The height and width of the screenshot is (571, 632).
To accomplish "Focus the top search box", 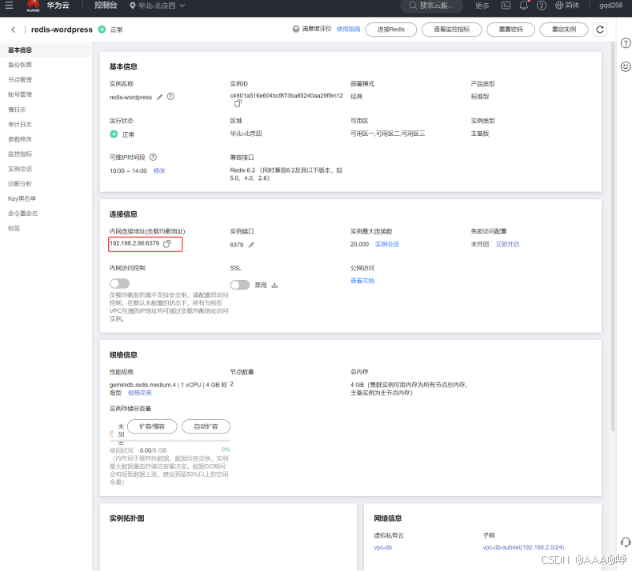I will click(x=432, y=6).
